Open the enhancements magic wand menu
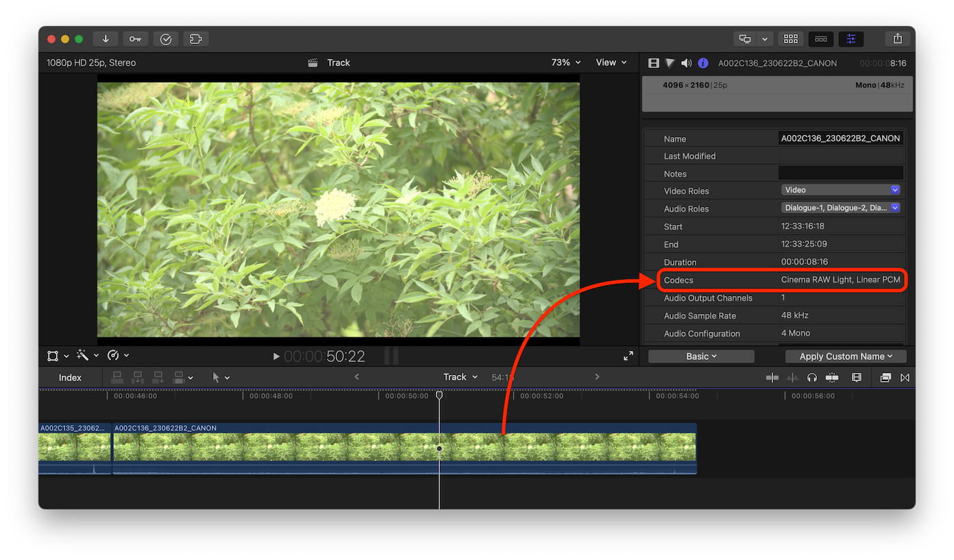 click(88, 356)
